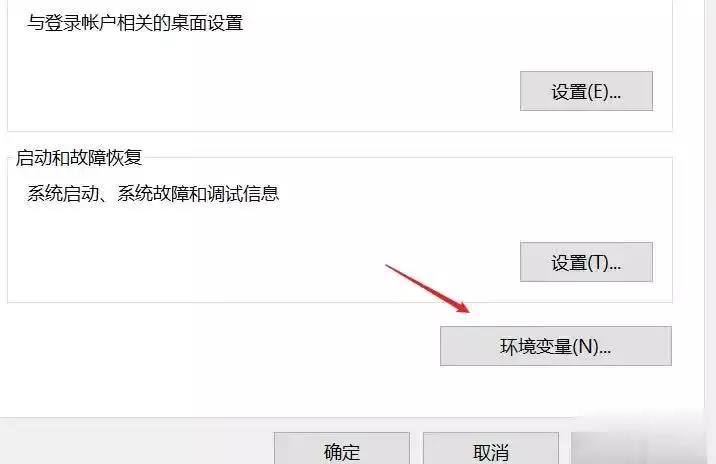
Task: Click the 启动和故障恢复 group heading
Action: [x=79, y=158]
